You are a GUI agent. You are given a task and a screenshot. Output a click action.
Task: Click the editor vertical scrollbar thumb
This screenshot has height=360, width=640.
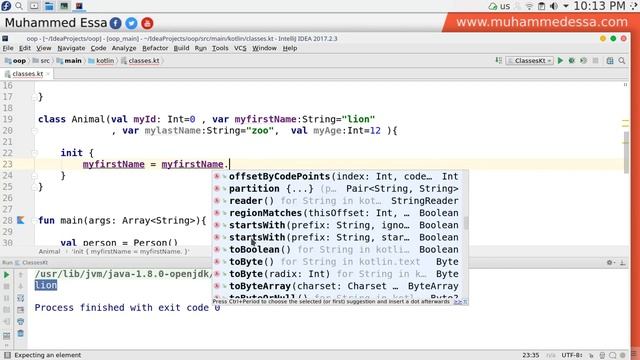[627, 152]
